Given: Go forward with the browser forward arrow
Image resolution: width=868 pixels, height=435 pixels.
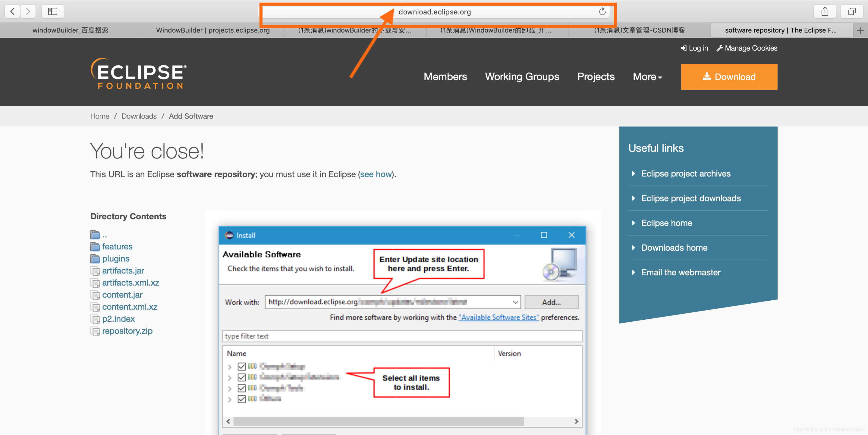Looking at the screenshot, I should coord(28,11).
